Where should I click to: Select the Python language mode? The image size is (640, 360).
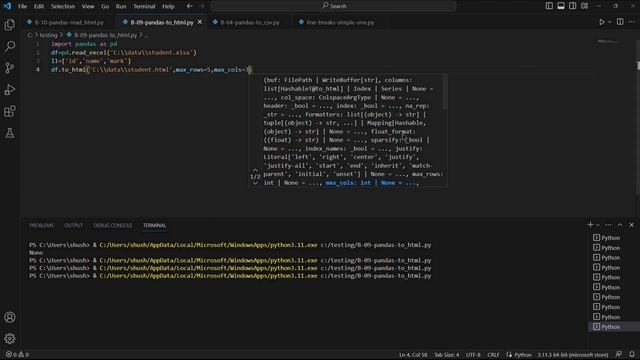point(523,354)
